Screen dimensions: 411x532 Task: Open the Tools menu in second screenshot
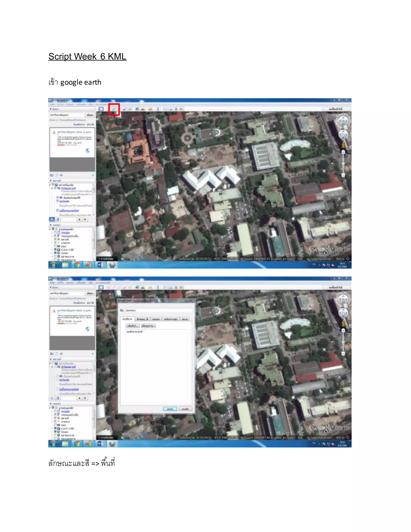coord(81,283)
